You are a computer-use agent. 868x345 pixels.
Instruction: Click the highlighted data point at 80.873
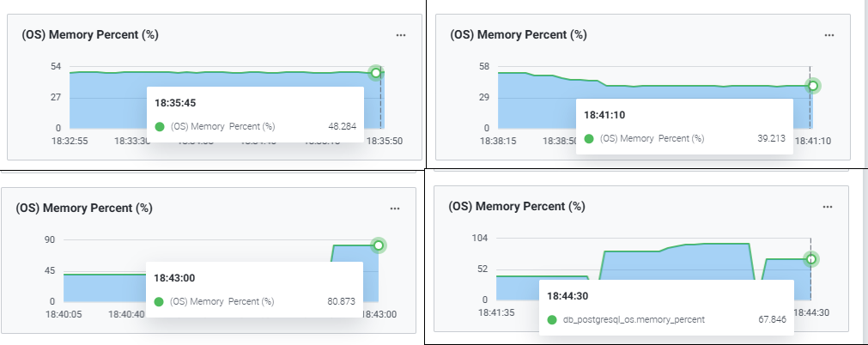(379, 245)
